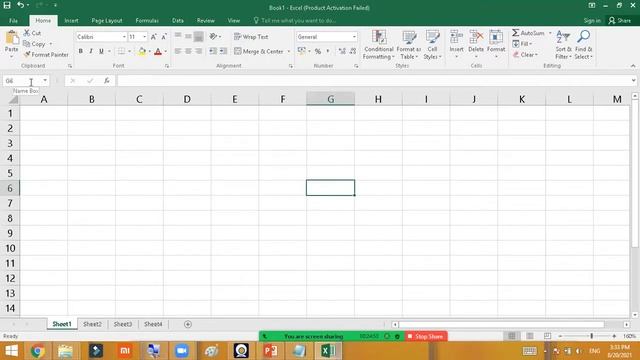Enable Center horizontal alignment
Screen dimensions: 640x360
(188, 51)
